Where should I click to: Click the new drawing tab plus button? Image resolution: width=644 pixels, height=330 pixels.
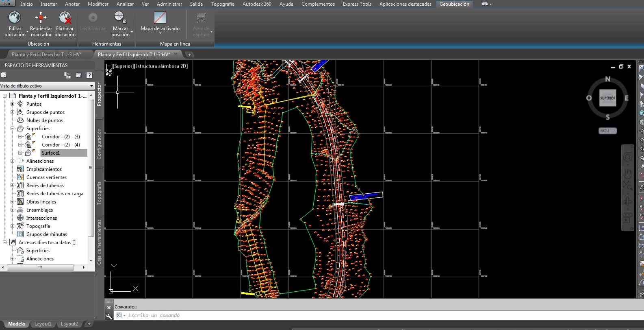(189, 55)
